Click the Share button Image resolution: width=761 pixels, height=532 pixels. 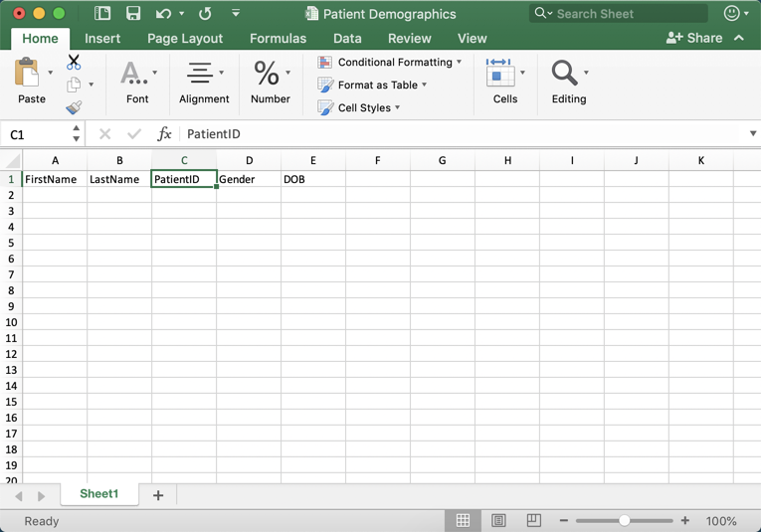pos(694,38)
